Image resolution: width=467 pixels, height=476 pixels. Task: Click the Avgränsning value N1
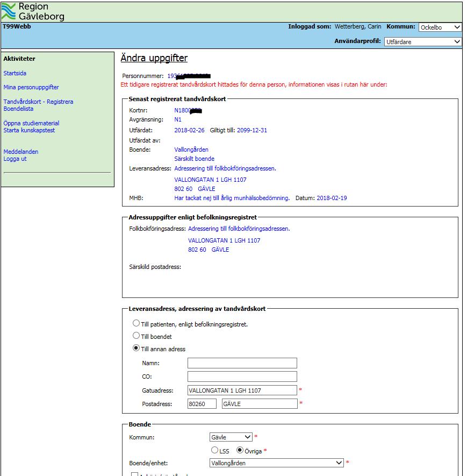[x=178, y=119]
